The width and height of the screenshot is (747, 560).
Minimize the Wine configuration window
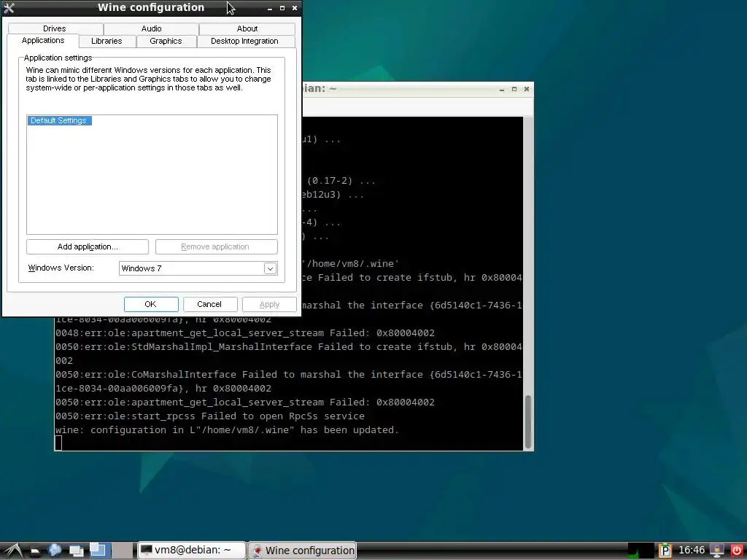[x=270, y=8]
